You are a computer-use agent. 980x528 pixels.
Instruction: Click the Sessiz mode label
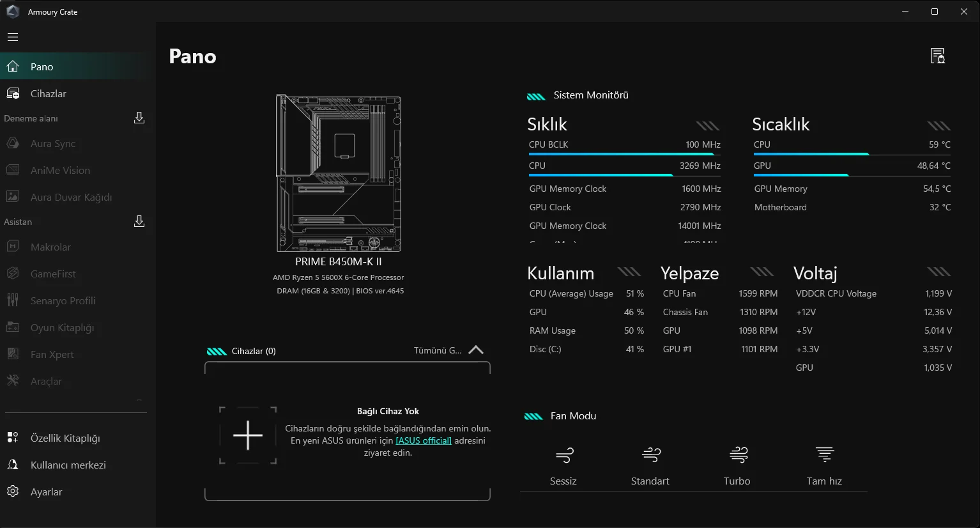(563, 481)
